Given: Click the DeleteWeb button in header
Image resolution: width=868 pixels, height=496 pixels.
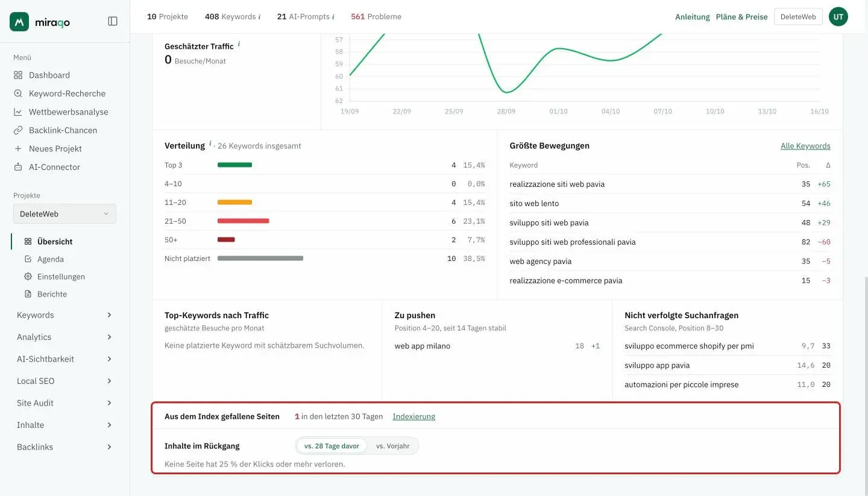Looking at the screenshot, I should pyautogui.click(x=798, y=17).
